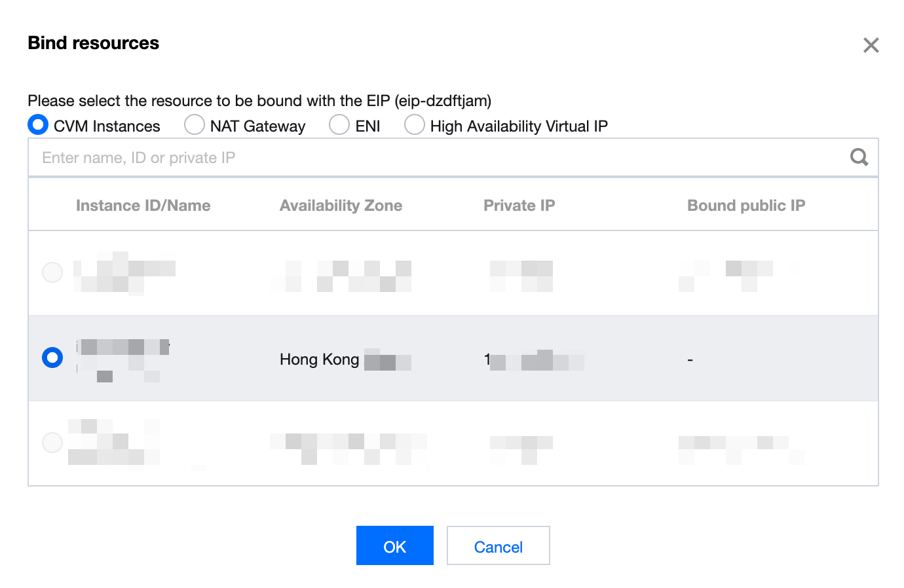
Task: Close the Bind resources dialog
Action: 871,45
